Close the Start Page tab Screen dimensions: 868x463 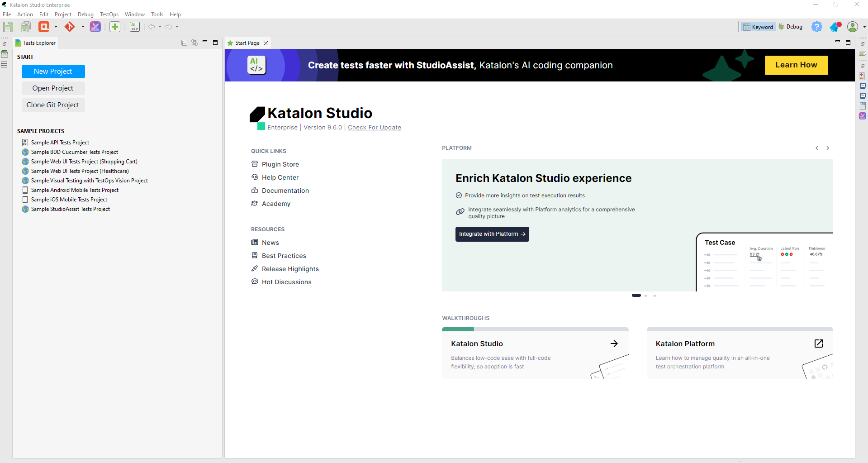point(266,43)
